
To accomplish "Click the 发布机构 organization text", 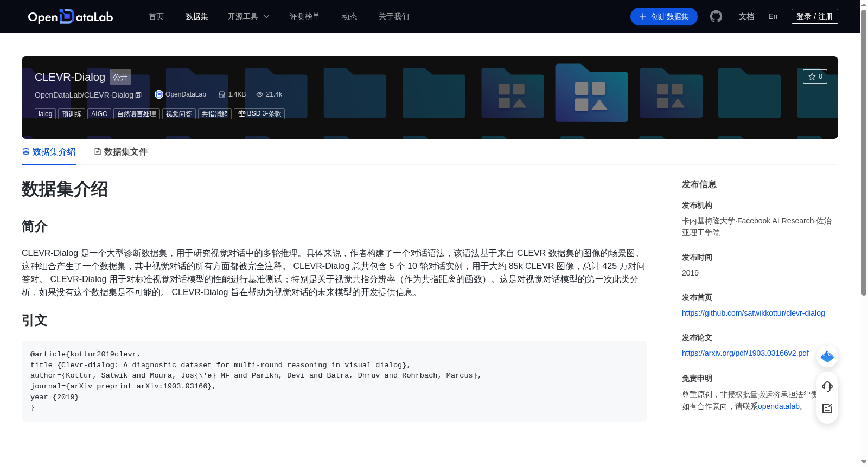I will pyautogui.click(x=757, y=227).
